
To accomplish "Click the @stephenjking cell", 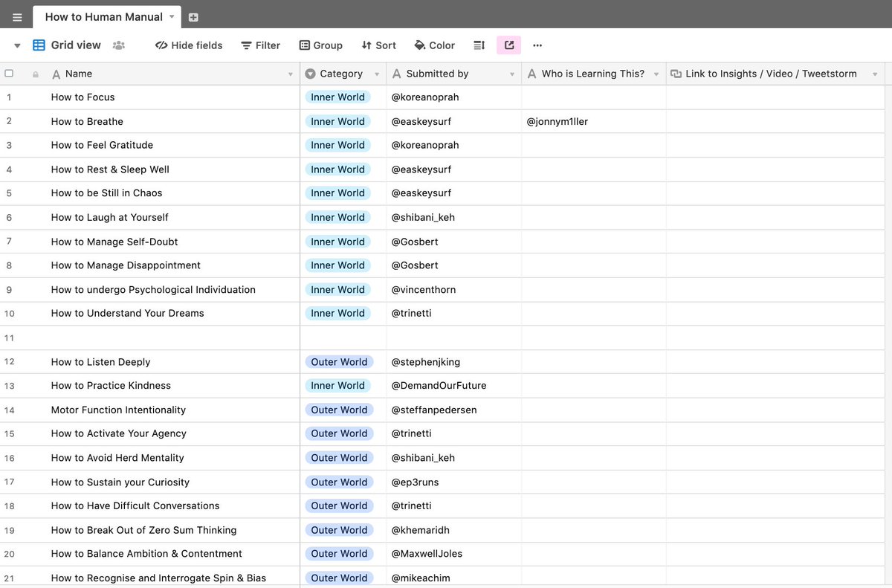I will [454, 362].
